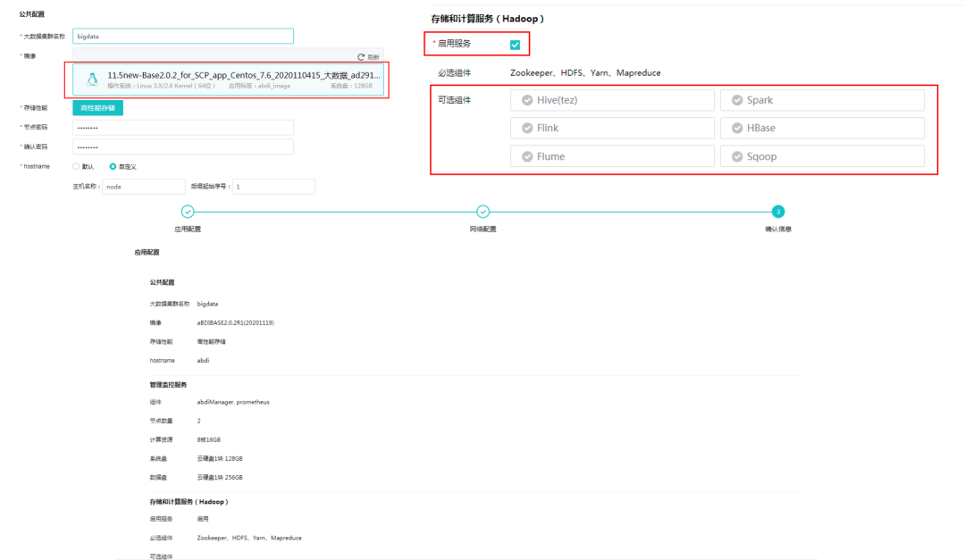Click the 刷新 refresh icon above image list
Screen dimensions: 965x560
pos(362,56)
